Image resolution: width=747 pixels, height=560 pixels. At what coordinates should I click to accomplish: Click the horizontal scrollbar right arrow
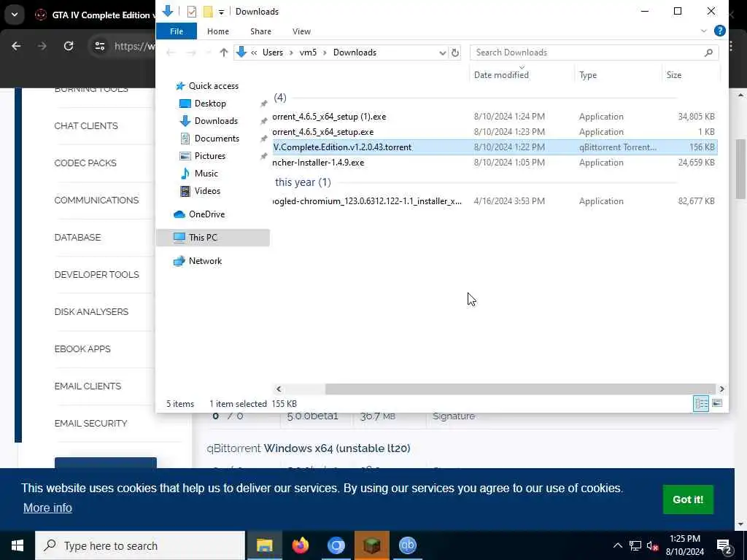click(721, 389)
